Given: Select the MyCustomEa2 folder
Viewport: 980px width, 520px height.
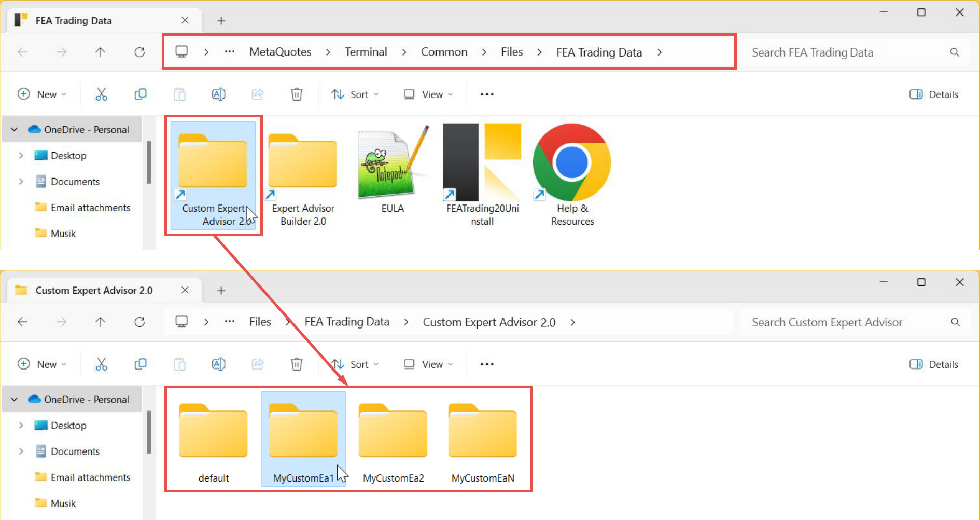Looking at the screenshot, I should 393,439.
